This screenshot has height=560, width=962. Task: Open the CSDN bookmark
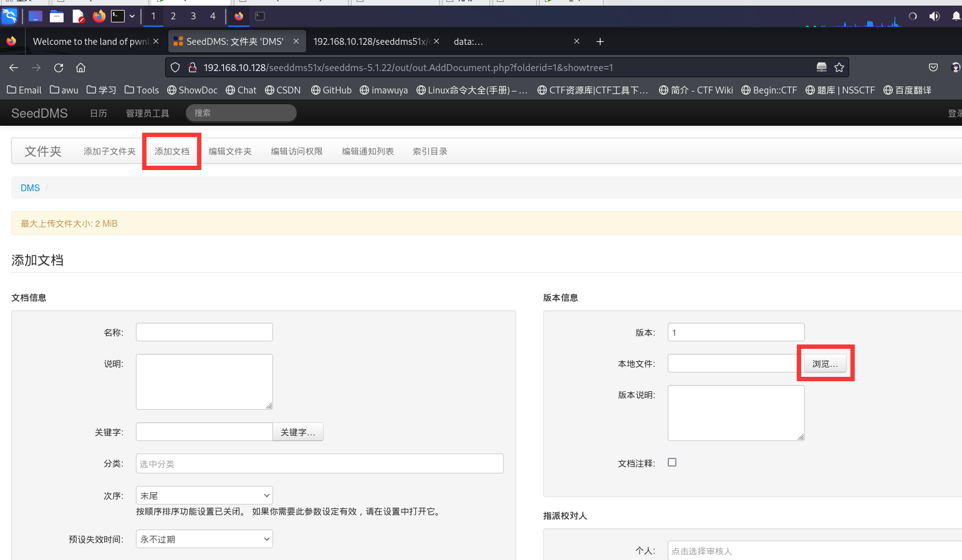(x=283, y=90)
